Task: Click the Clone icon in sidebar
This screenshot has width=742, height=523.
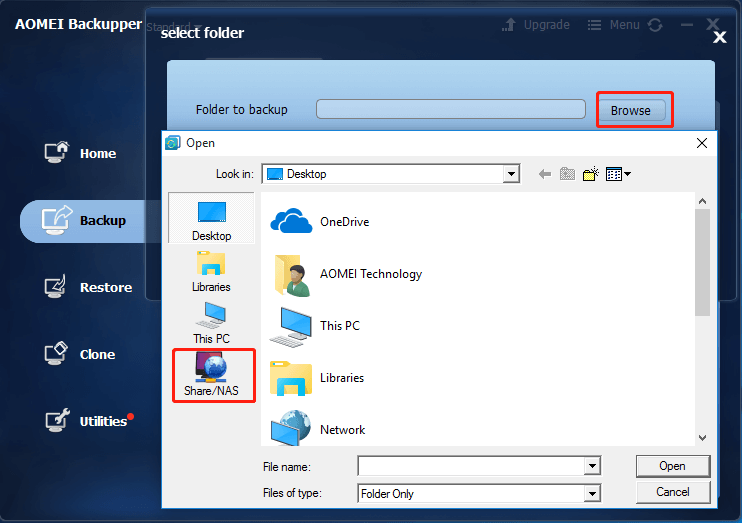Action: [x=56, y=354]
